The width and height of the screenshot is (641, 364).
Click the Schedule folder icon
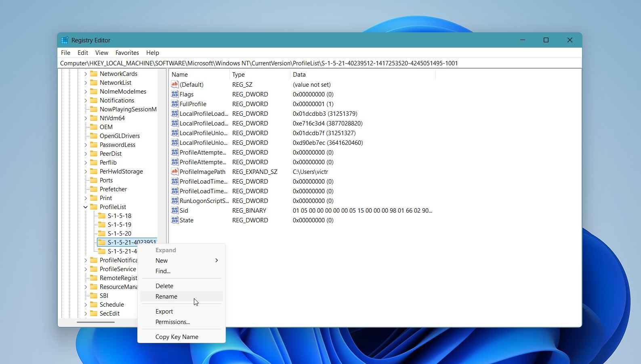(94, 304)
